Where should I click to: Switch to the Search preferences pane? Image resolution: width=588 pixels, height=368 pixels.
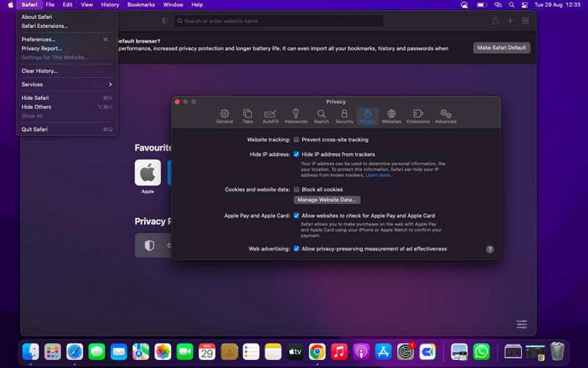click(321, 117)
